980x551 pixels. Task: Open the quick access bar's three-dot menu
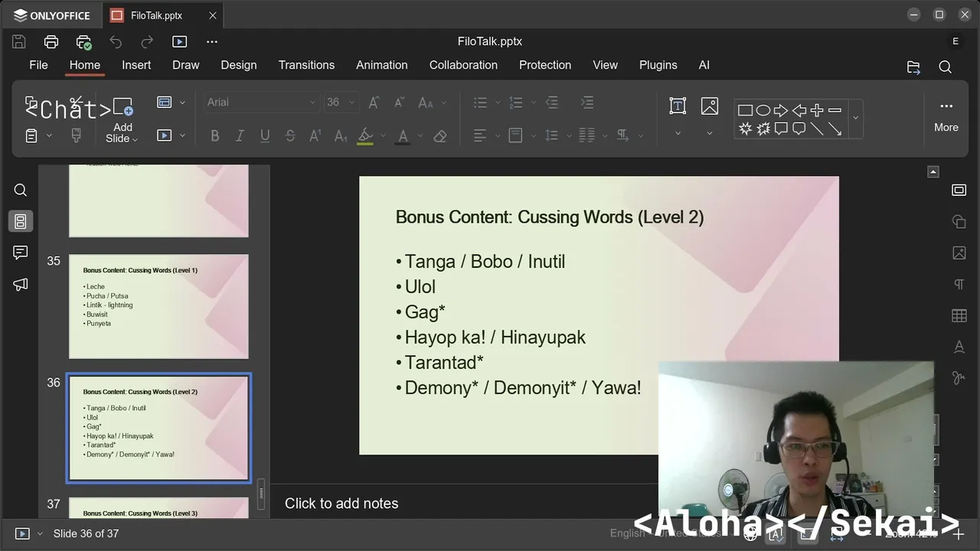pyautogui.click(x=212, y=41)
